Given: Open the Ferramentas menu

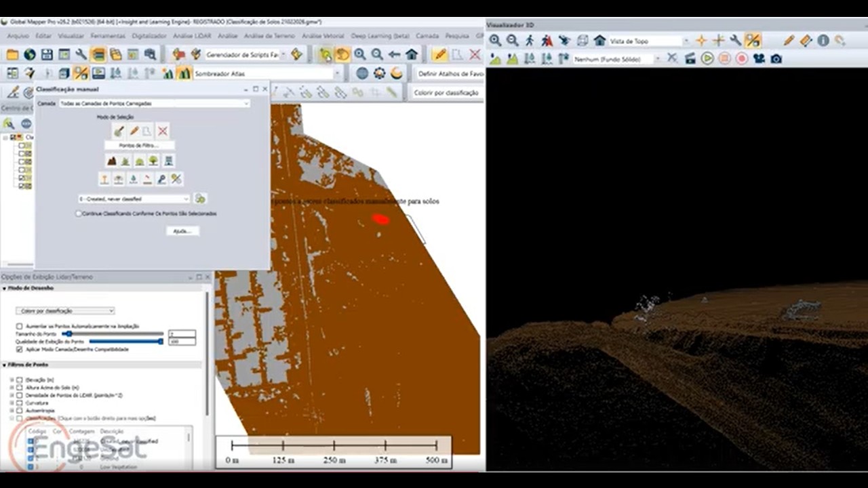Looking at the screenshot, I should (107, 36).
